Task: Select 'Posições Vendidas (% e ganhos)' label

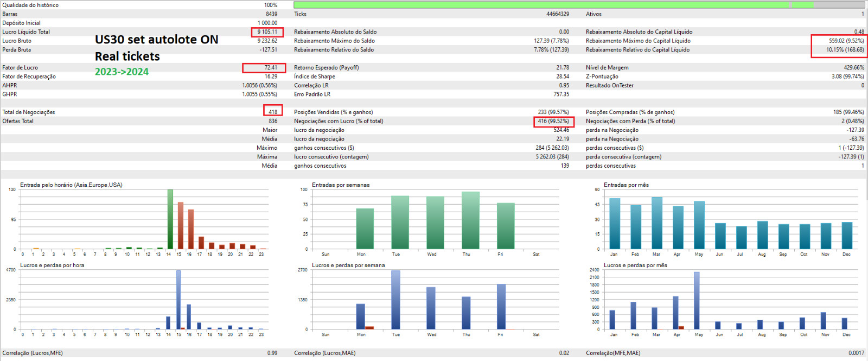Action: point(334,112)
